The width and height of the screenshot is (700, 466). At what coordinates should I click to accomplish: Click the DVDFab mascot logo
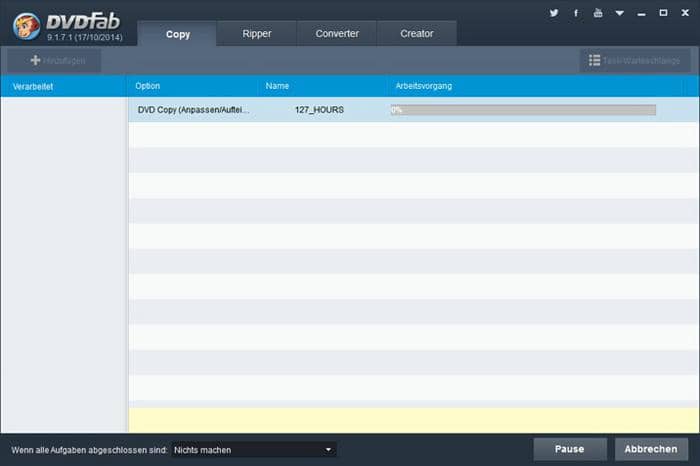point(26,26)
